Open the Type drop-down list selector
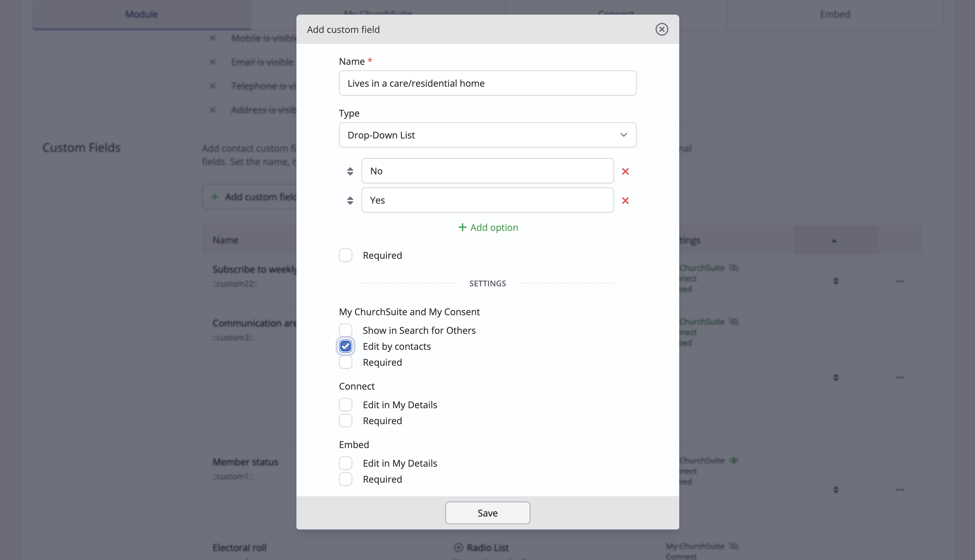975x560 pixels. (x=487, y=135)
